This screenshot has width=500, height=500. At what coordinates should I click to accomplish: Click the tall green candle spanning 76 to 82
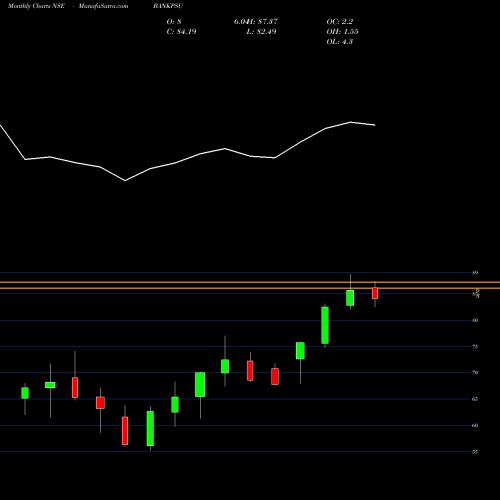click(325, 325)
